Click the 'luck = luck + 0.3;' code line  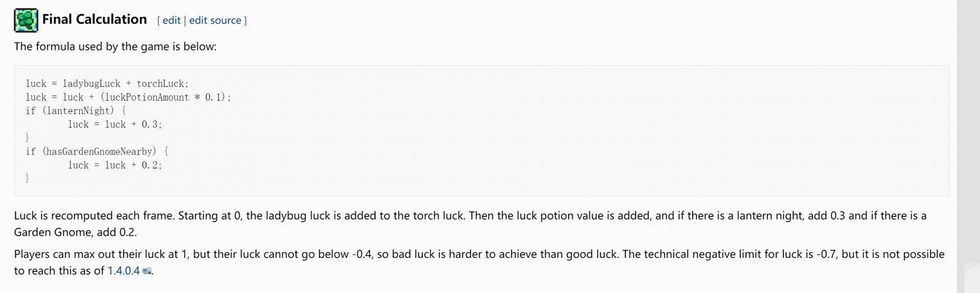(115, 124)
